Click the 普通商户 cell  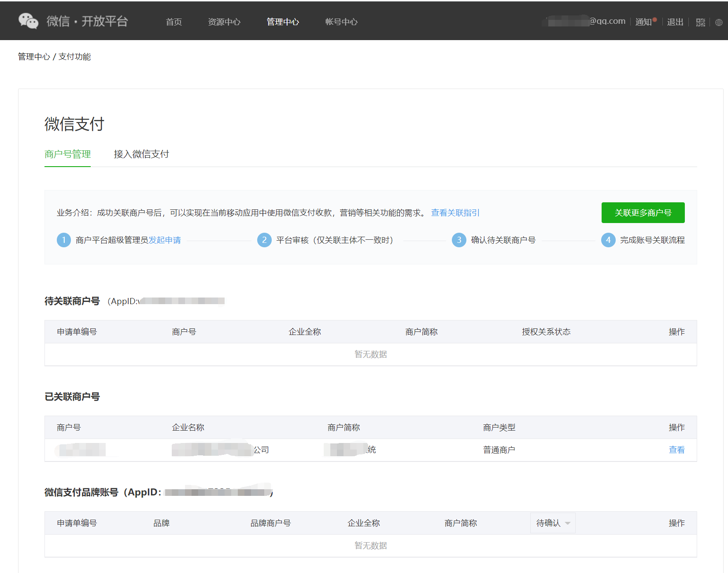click(499, 450)
